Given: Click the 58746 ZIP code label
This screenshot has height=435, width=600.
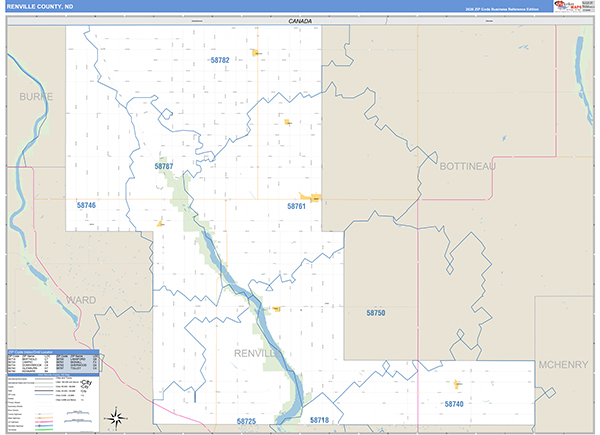Looking at the screenshot, I should pos(86,205).
